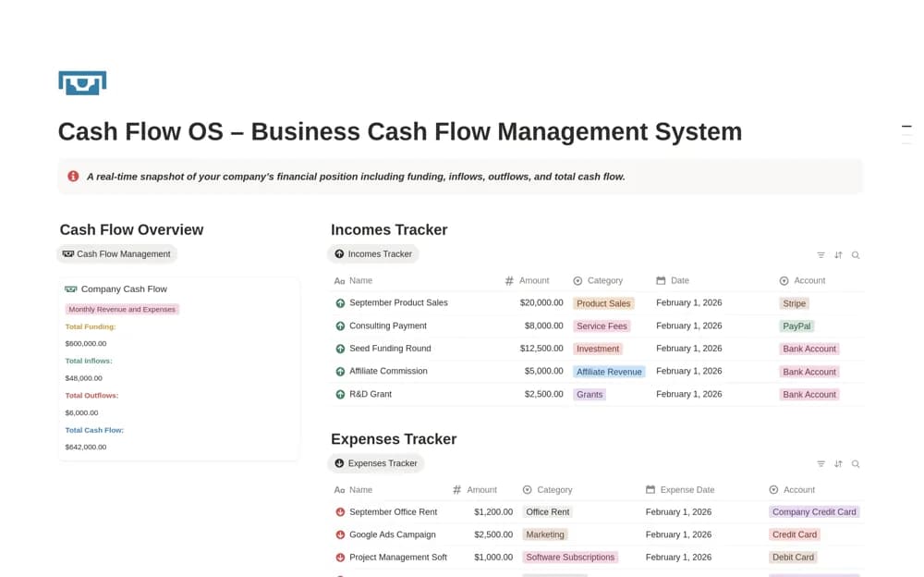
Task: Search the Incomes Tracker table
Action: [x=856, y=255]
